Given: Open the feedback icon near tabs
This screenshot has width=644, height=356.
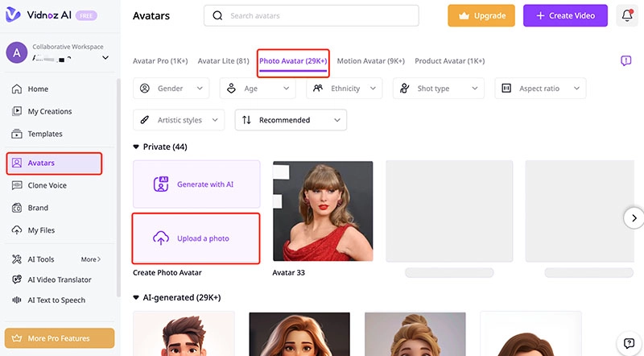Looking at the screenshot, I should 626,61.
